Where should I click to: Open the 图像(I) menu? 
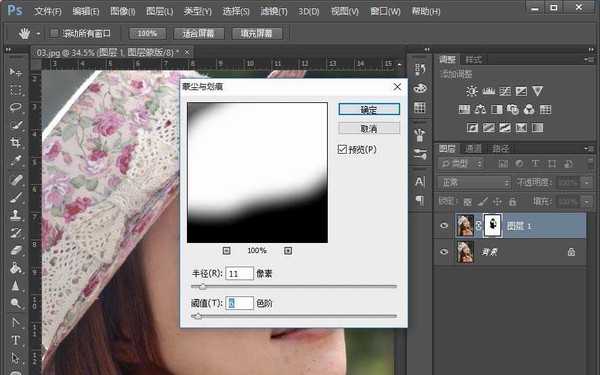tap(122, 11)
